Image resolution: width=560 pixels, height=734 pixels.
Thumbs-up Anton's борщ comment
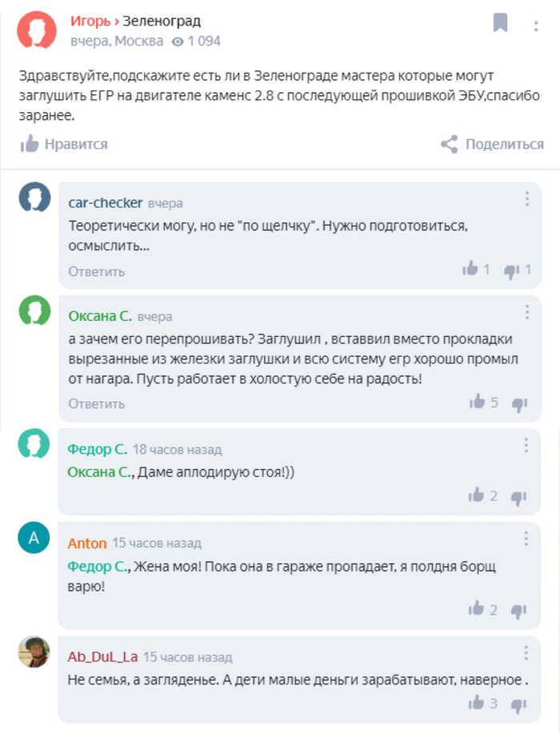[x=478, y=609]
